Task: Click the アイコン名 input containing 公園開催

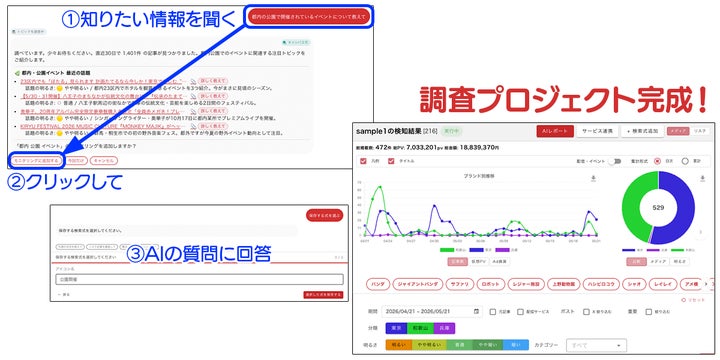Action: tap(199, 279)
